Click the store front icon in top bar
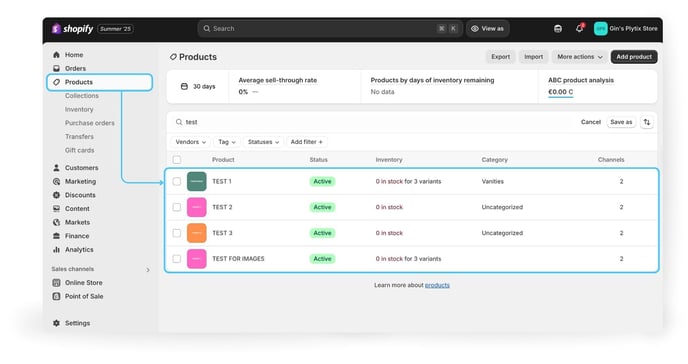The image size is (688, 364). [x=558, y=29]
